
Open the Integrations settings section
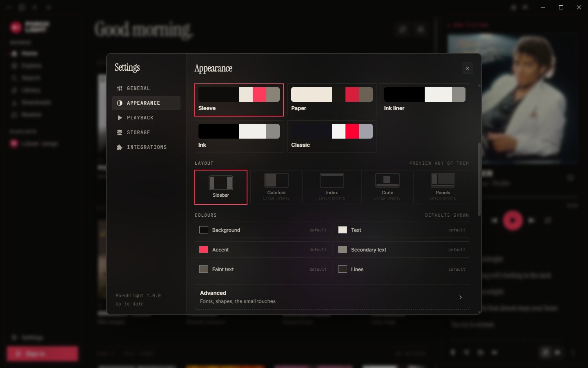(x=146, y=147)
